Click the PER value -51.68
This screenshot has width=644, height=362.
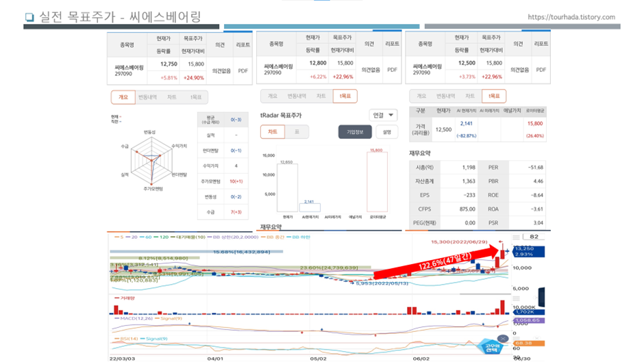click(535, 168)
